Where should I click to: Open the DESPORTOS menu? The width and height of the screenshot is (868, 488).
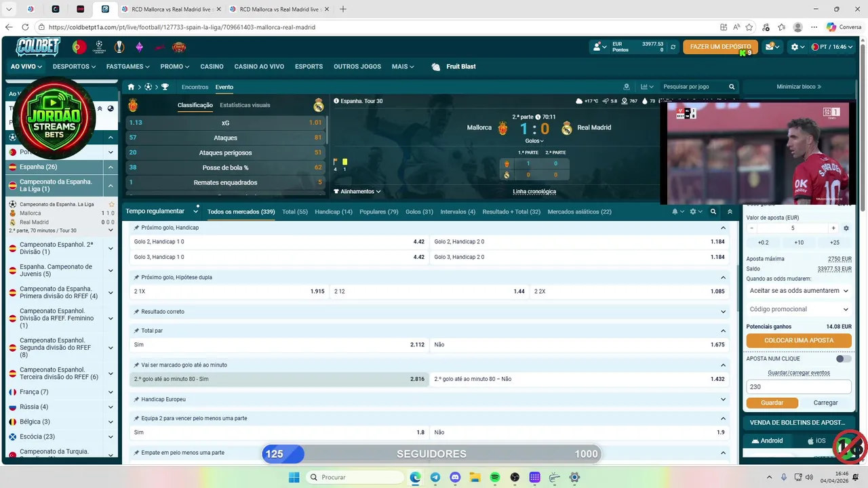click(74, 66)
